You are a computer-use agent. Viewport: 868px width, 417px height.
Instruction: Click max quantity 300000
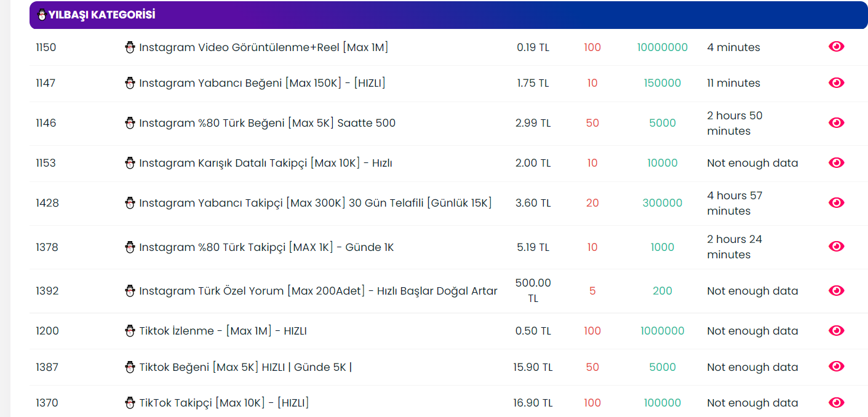(663, 203)
